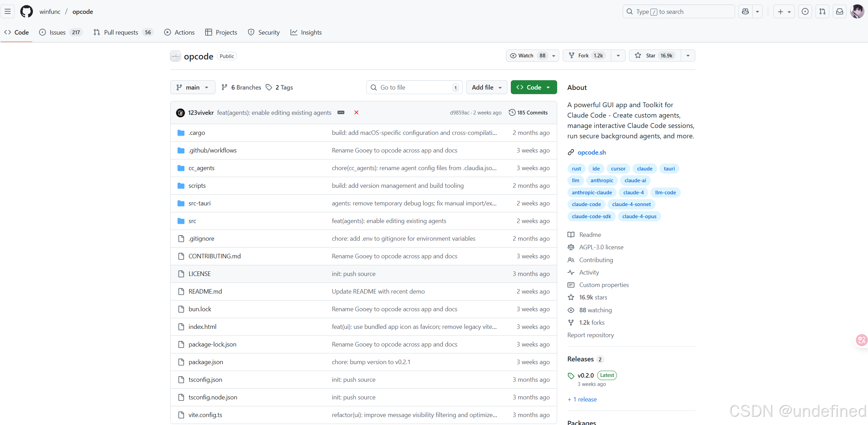Open the main branch selector dropdown

tap(193, 87)
